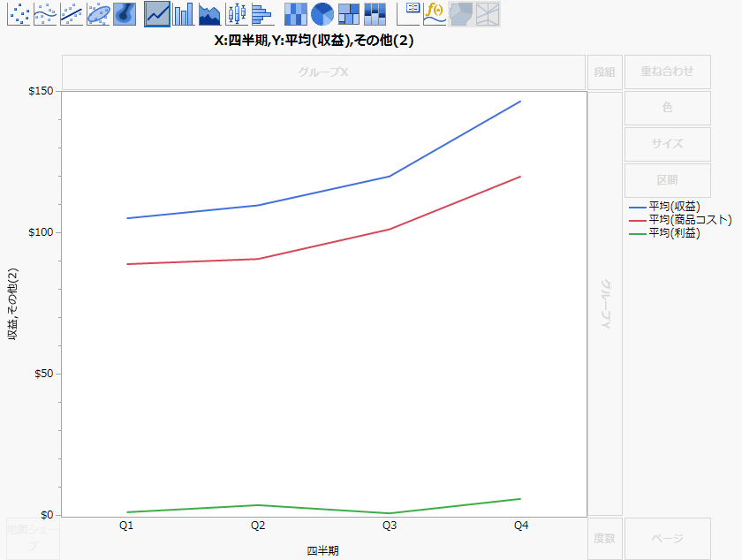Select the Bar chart element icon

184,14
